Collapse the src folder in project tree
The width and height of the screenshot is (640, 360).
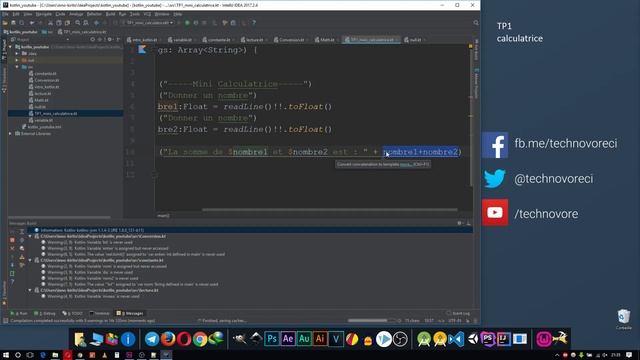pyautogui.click(x=17, y=67)
